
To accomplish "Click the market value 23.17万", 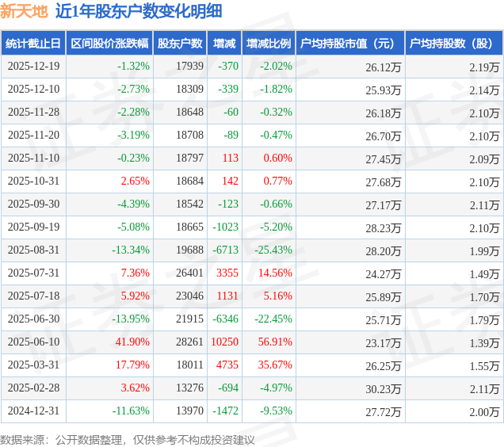I will click(383, 343).
